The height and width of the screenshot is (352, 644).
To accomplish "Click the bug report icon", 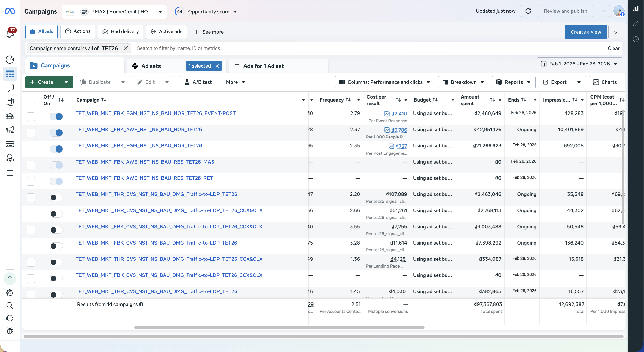I will coord(10,331).
